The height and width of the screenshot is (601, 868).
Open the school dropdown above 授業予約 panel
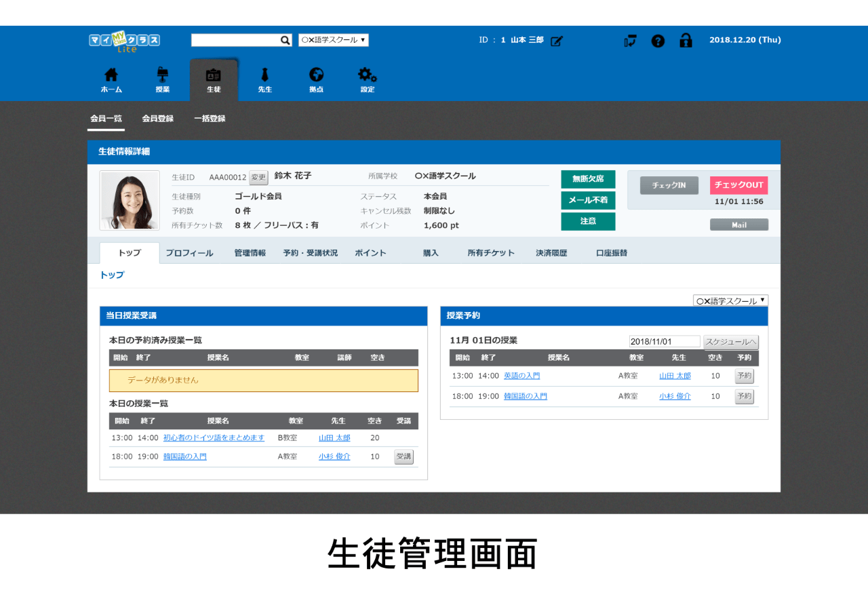[730, 300]
